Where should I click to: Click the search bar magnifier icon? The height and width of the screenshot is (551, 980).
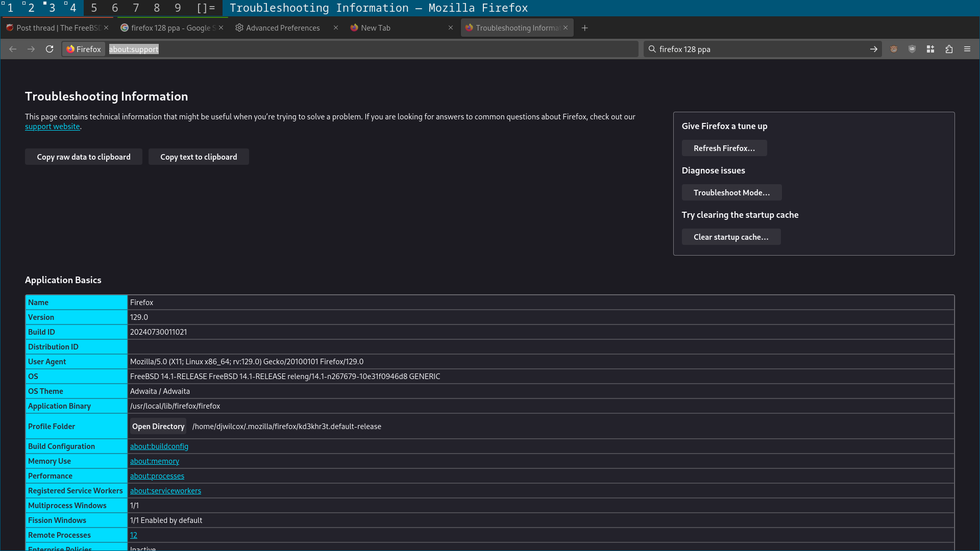[652, 49]
